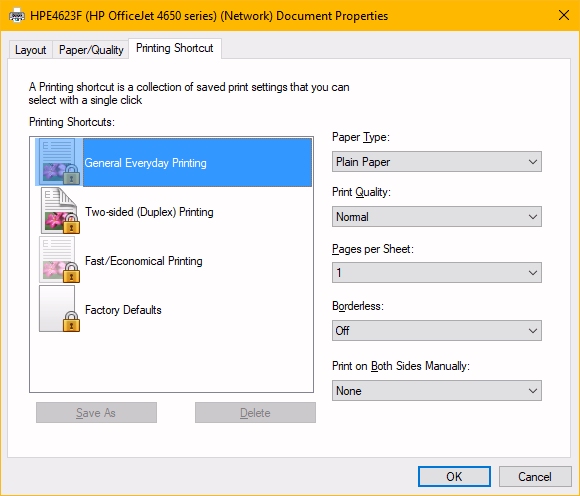580x496 pixels.
Task: Click the Delete button
Action: pos(255,412)
